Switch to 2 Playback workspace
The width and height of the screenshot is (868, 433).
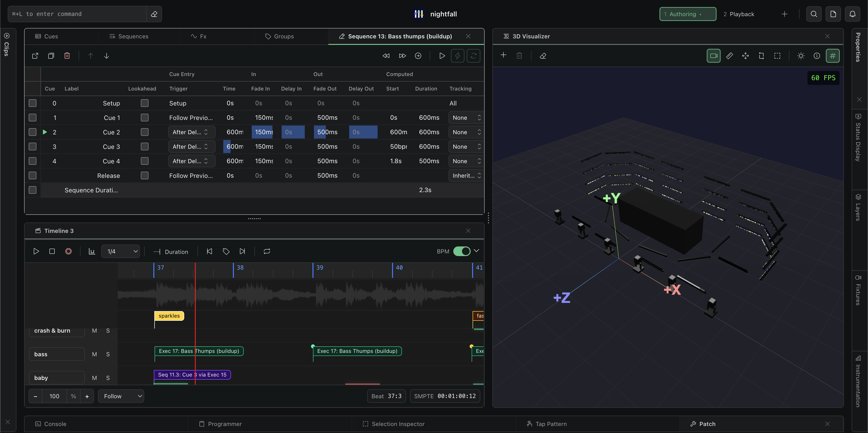coord(739,14)
